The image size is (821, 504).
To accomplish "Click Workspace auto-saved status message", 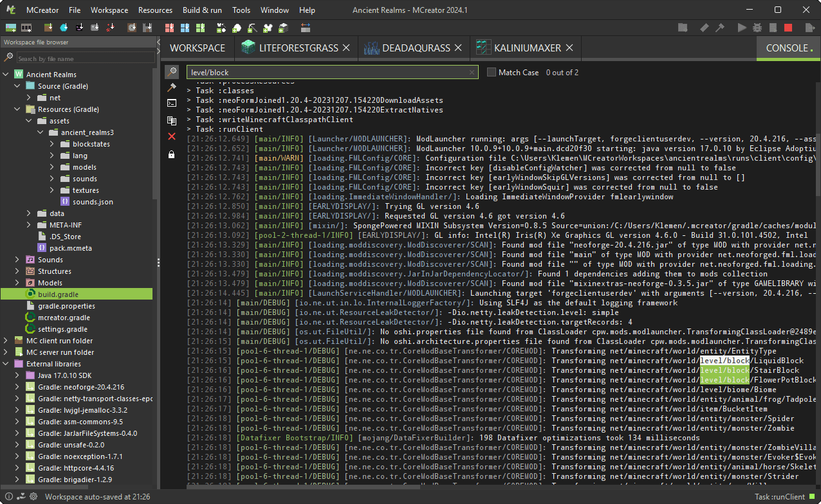I will pyautogui.click(x=98, y=497).
